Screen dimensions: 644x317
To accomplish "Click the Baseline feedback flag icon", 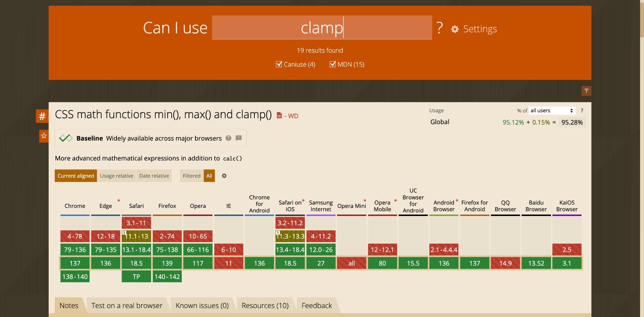I will coord(239,138).
